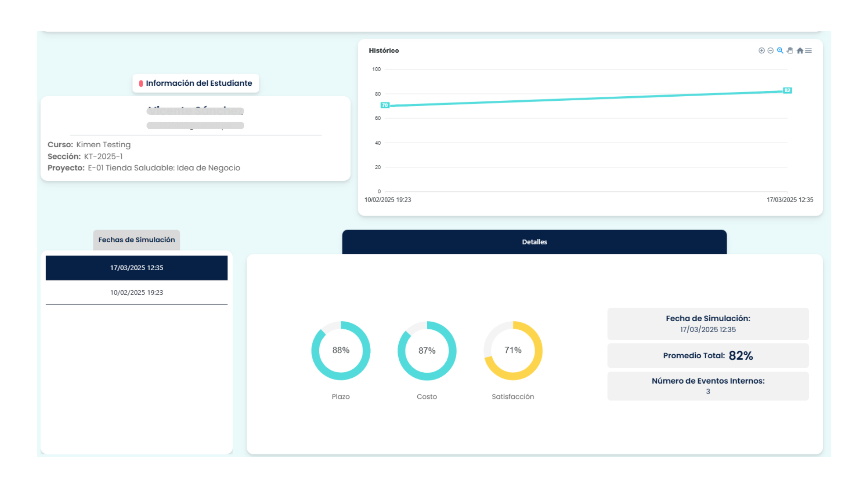Viewport: 868px width, 488px height.
Task: Open the chart hamburger menu
Action: click(x=808, y=51)
